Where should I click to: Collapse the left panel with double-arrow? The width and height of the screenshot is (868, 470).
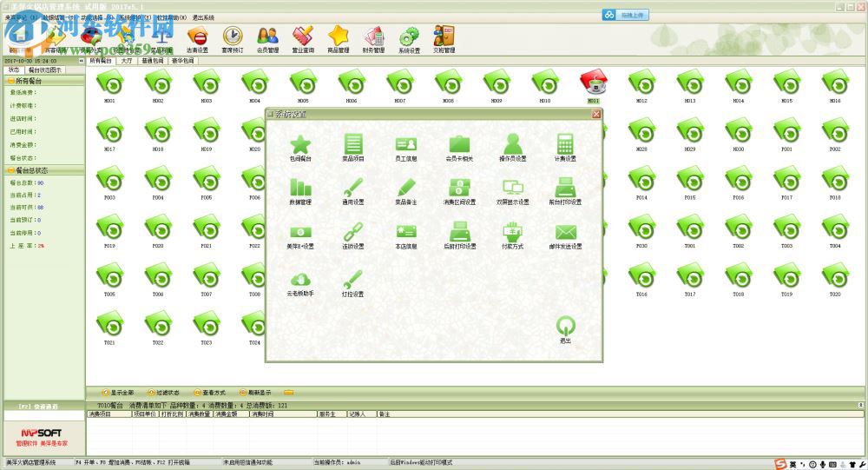point(82,61)
